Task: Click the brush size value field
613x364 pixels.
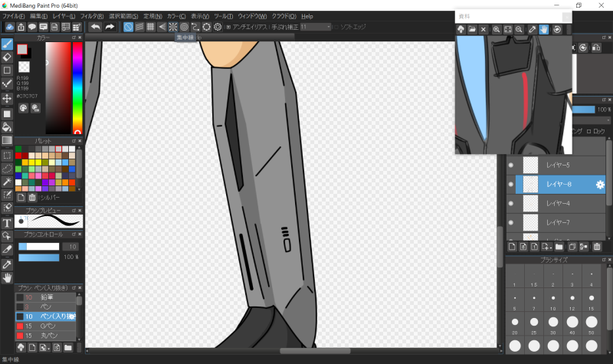Action: tap(70, 247)
